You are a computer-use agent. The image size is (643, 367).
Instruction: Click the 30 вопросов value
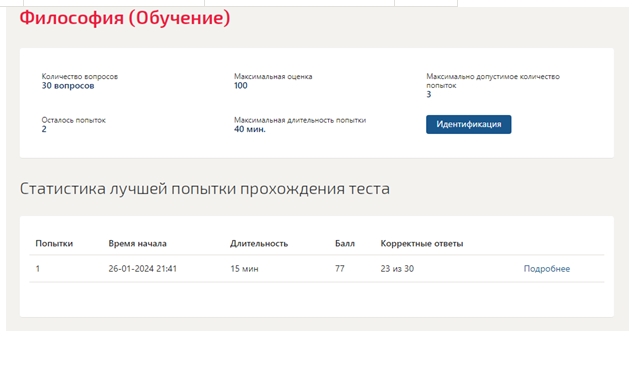click(x=68, y=86)
